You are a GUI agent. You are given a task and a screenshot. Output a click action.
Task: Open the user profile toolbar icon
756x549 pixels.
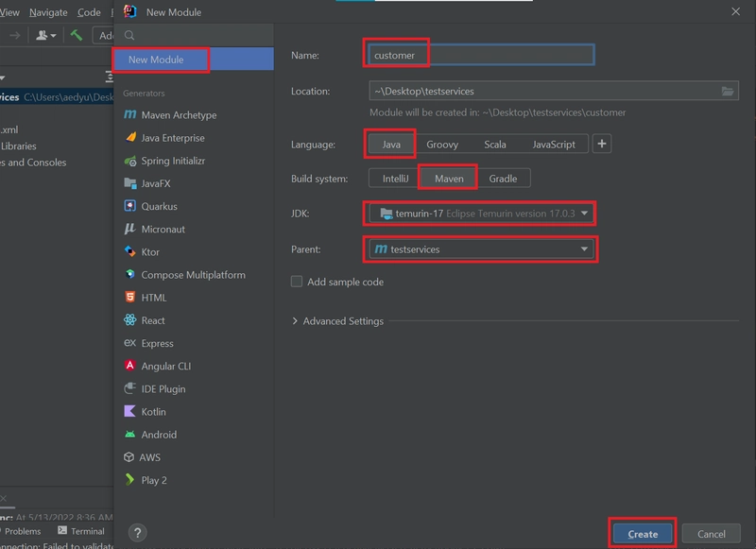[x=46, y=35]
